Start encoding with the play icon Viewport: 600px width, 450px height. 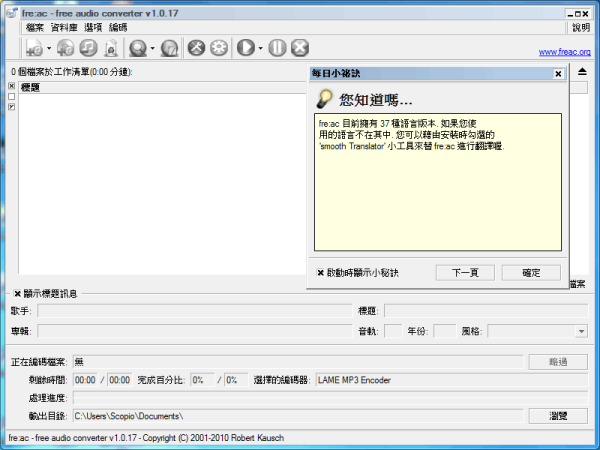pyautogui.click(x=246, y=48)
